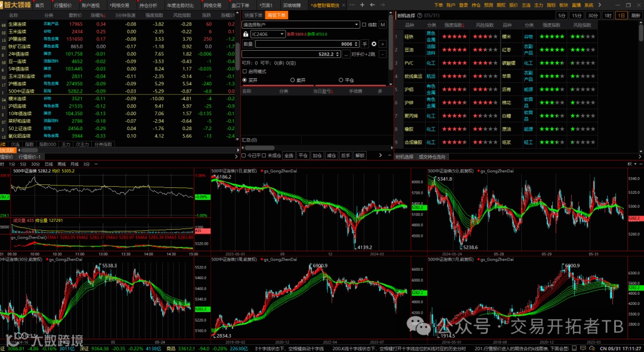644x352 pixels.
Task: Click the 解锁 button
Action: pos(360,155)
